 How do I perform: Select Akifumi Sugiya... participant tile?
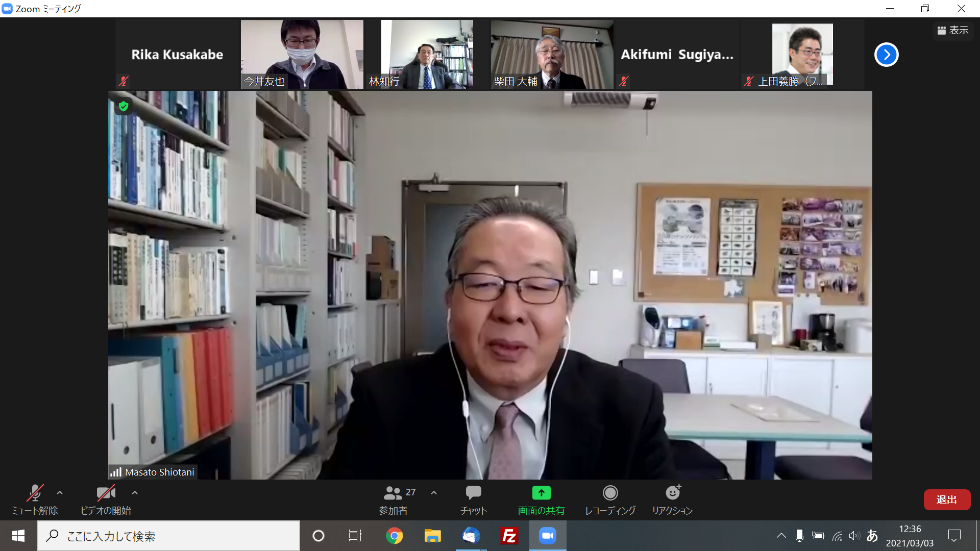[x=677, y=54]
